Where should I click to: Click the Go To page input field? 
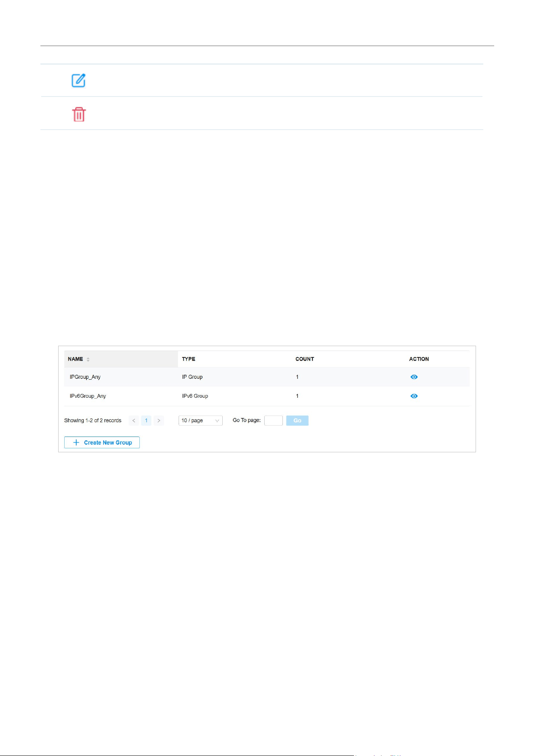click(x=274, y=420)
